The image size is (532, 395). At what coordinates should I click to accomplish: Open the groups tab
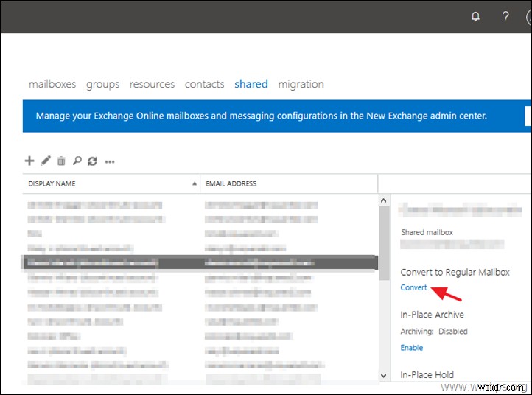pos(102,84)
